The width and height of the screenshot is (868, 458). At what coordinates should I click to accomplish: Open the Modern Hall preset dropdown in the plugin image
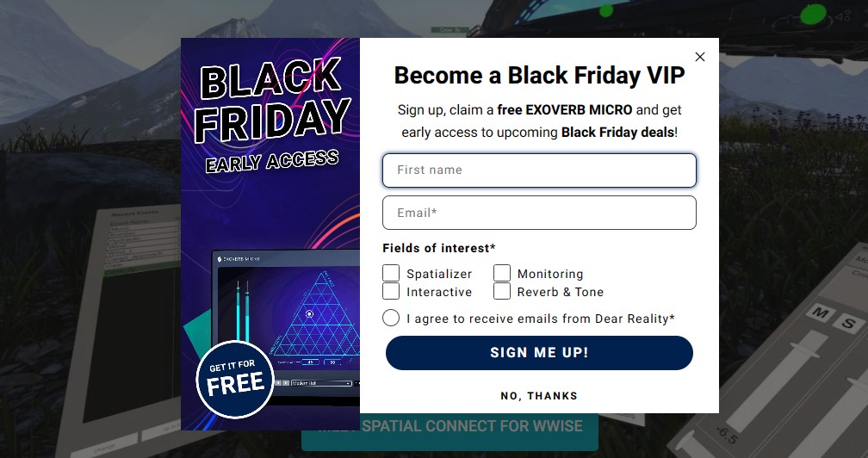point(321,383)
